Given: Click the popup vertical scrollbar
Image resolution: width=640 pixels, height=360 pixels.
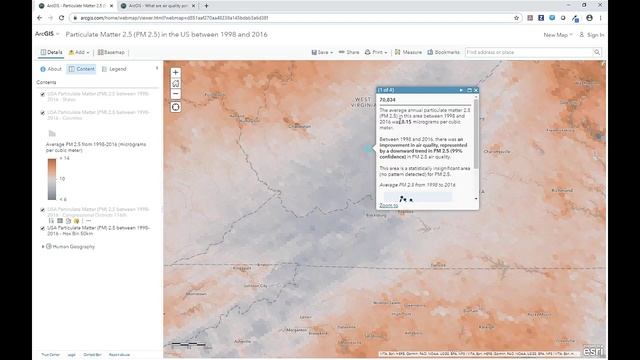Looking at the screenshot, I should (476, 133).
